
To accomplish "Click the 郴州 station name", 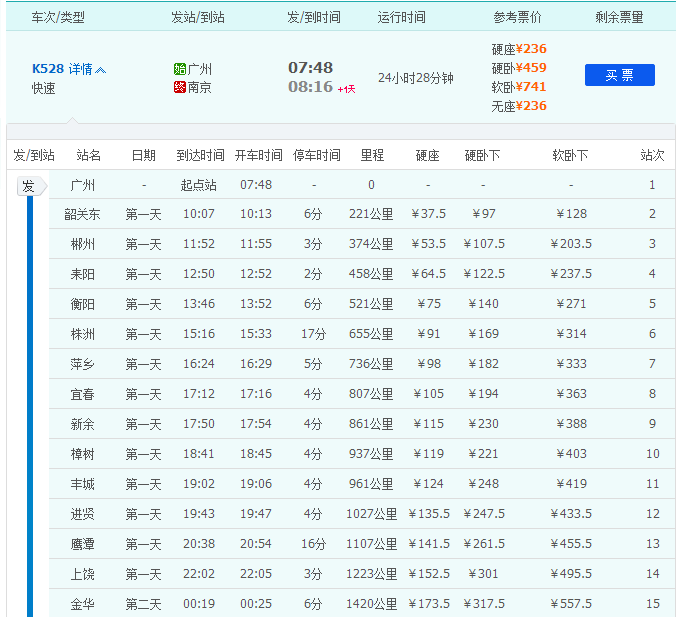I will pyautogui.click(x=82, y=244).
